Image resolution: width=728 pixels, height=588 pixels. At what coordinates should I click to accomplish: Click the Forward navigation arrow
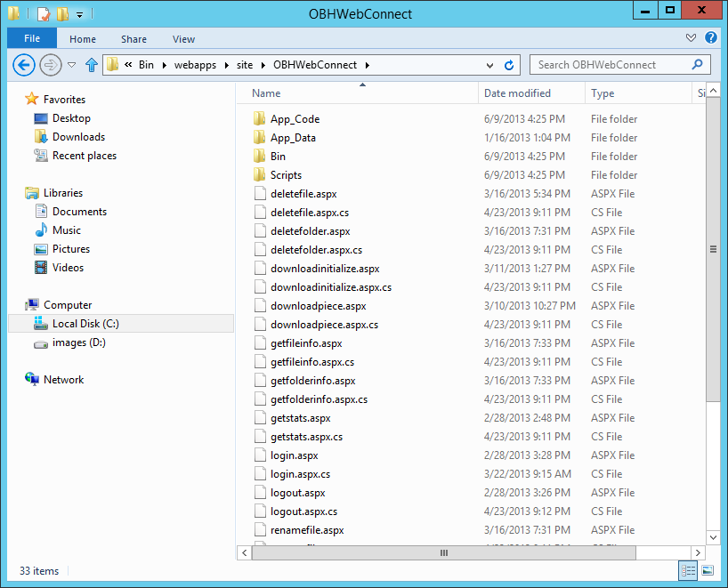pyautogui.click(x=51, y=65)
